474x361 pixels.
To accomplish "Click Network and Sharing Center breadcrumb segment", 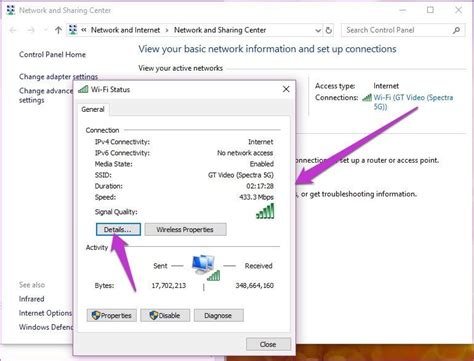I will [x=220, y=30].
